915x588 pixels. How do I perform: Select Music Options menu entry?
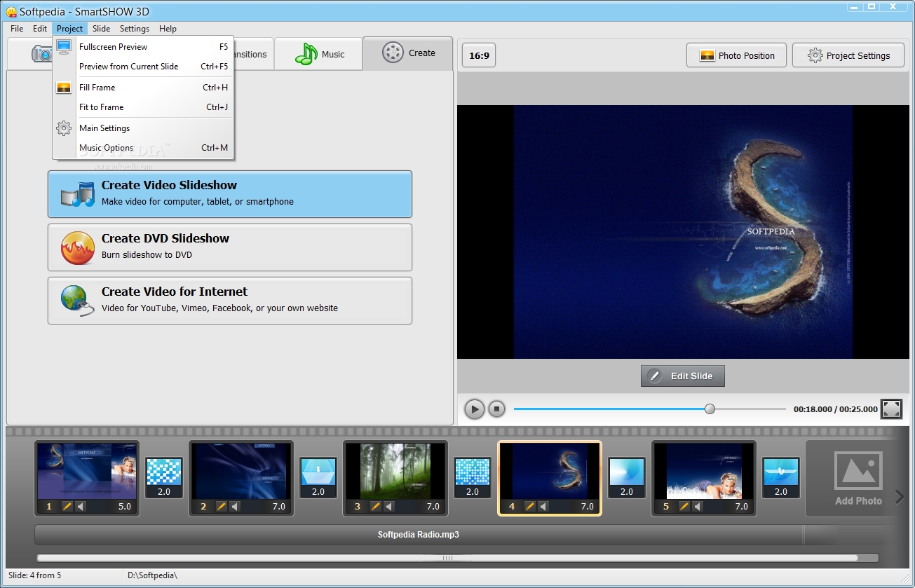pyautogui.click(x=143, y=148)
